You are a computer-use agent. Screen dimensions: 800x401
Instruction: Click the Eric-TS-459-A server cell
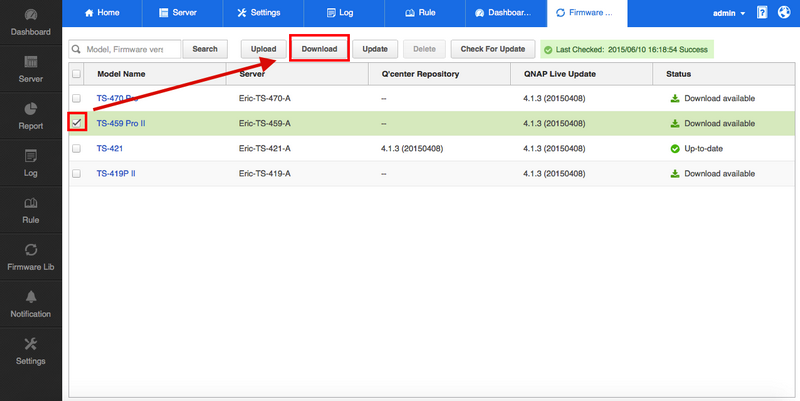265,123
